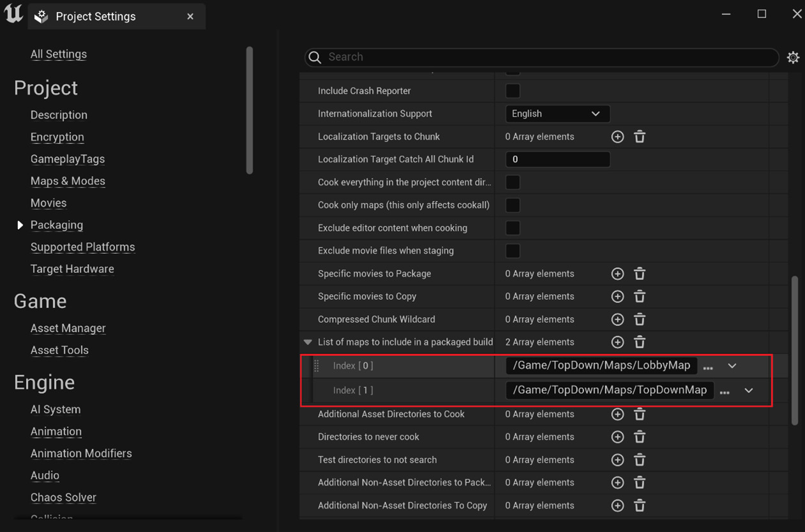Add element to Compressed Chunk Wildcard
The width and height of the screenshot is (805, 532).
(617, 319)
